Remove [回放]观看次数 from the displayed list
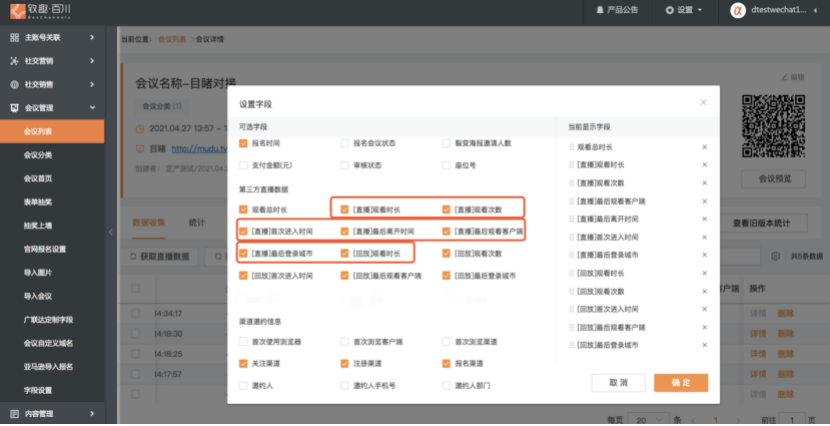Screen dimensions: 830x426 pos(705,291)
